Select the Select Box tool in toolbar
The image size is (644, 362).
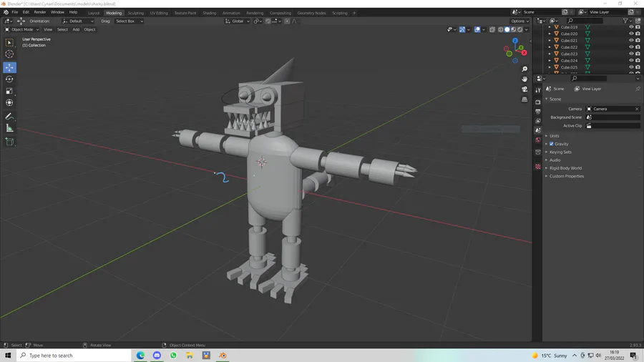[9, 43]
